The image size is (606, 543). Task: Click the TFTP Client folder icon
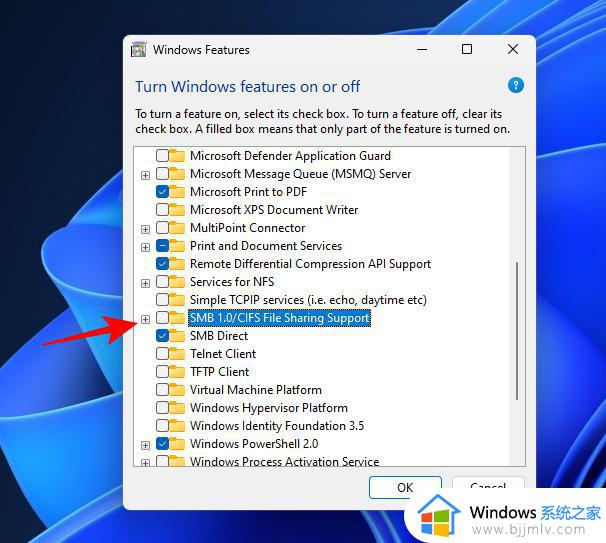pos(177,371)
